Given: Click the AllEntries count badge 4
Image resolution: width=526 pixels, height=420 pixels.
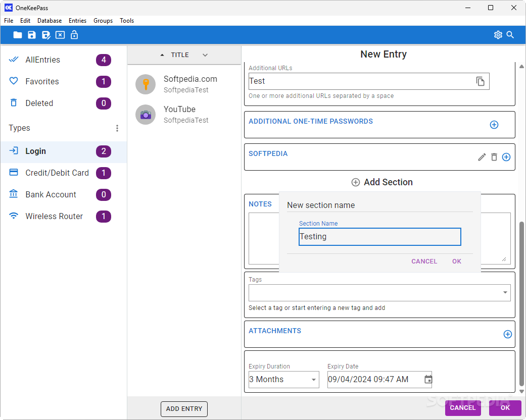Looking at the screenshot, I should tap(104, 60).
